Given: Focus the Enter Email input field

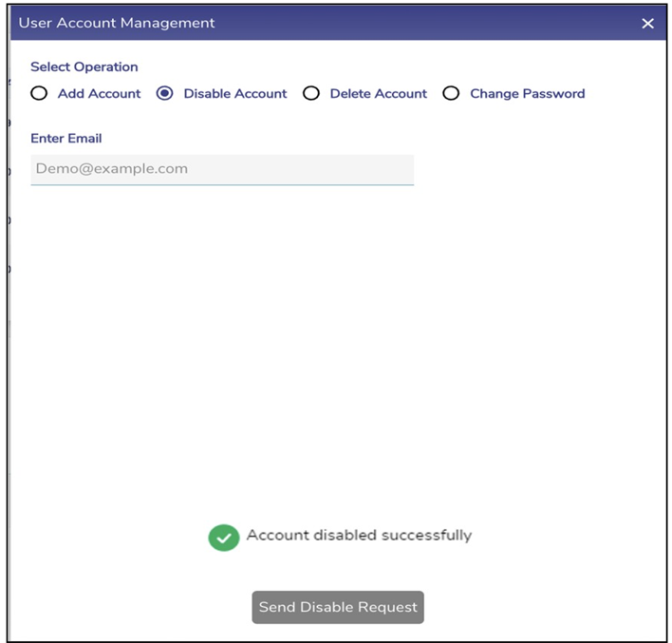Looking at the screenshot, I should (x=222, y=169).
